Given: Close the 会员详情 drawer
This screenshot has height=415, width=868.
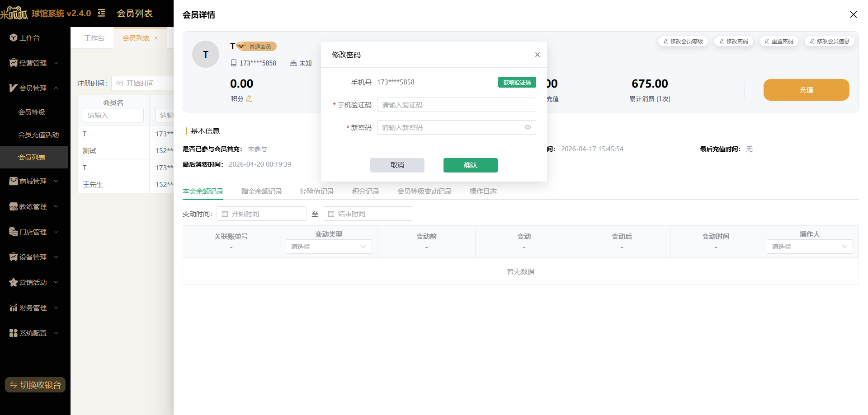Looking at the screenshot, I should [854, 14].
